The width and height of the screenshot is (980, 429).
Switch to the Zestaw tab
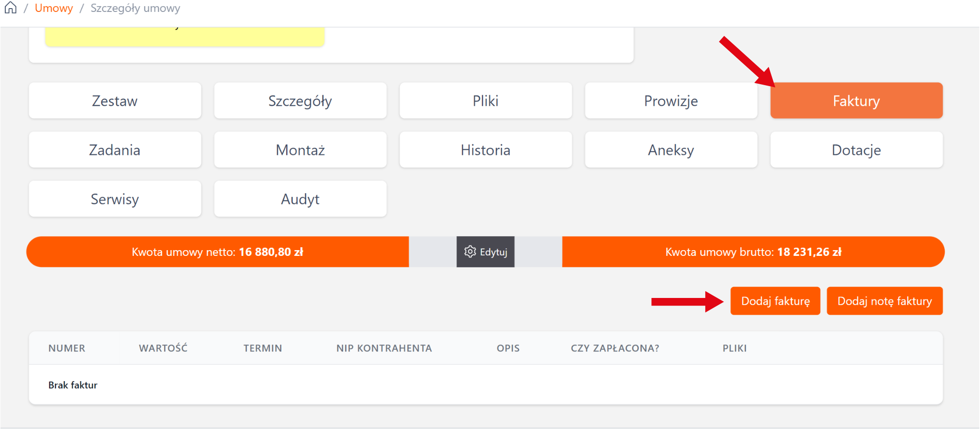[x=115, y=101]
